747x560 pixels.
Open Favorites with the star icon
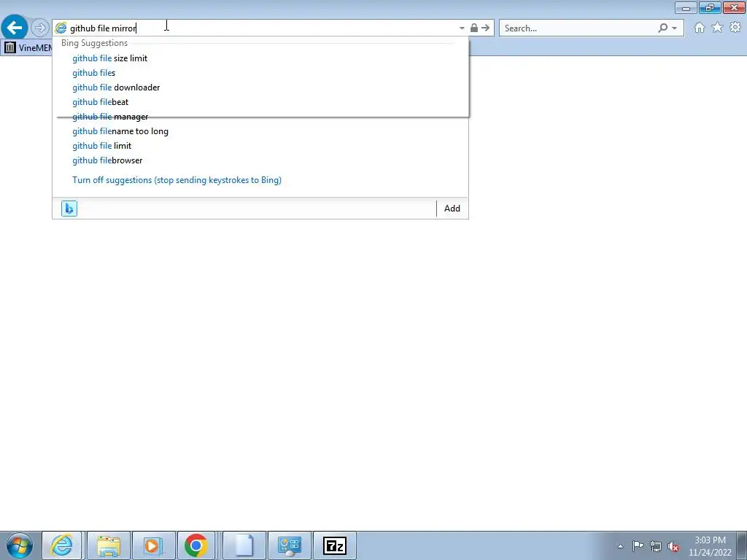[717, 28]
